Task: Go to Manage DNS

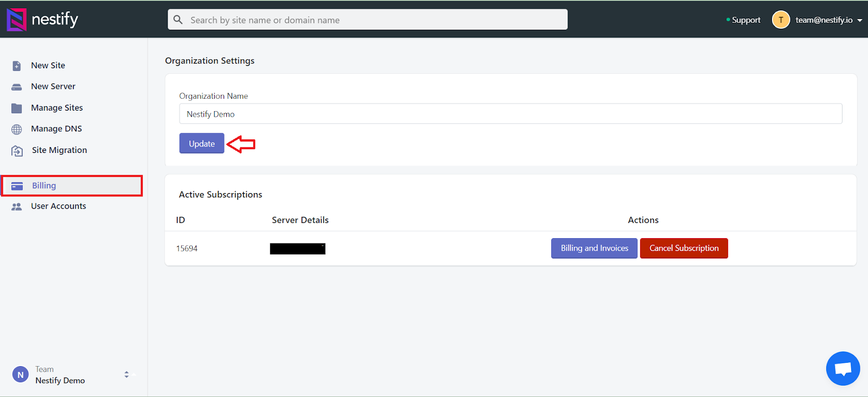Action: (56, 129)
